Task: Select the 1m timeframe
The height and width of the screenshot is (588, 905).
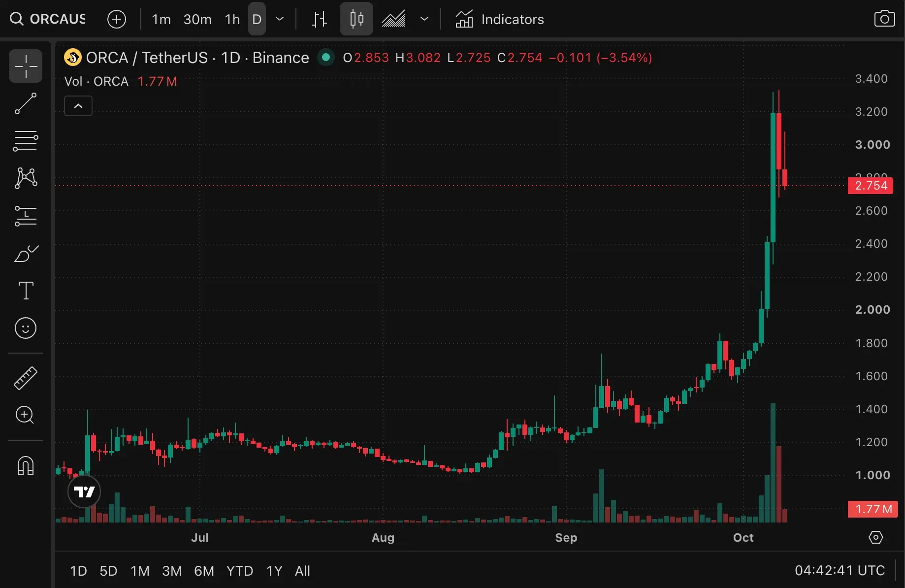Action: [x=161, y=19]
